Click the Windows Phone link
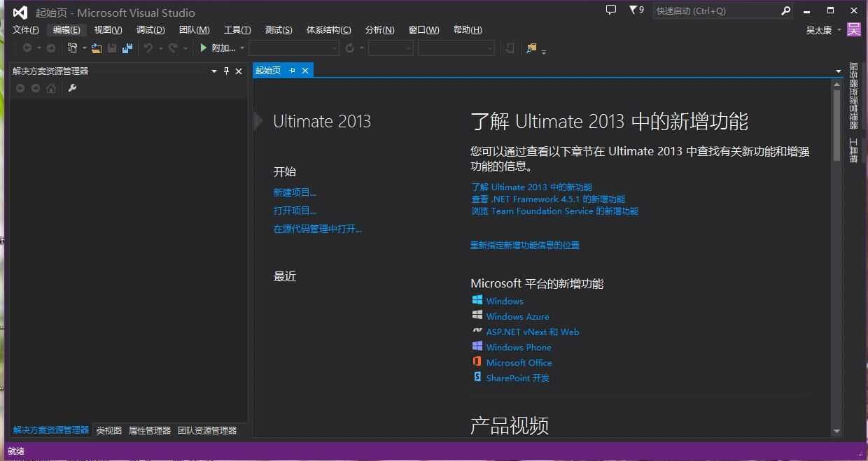 tap(519, 348)
